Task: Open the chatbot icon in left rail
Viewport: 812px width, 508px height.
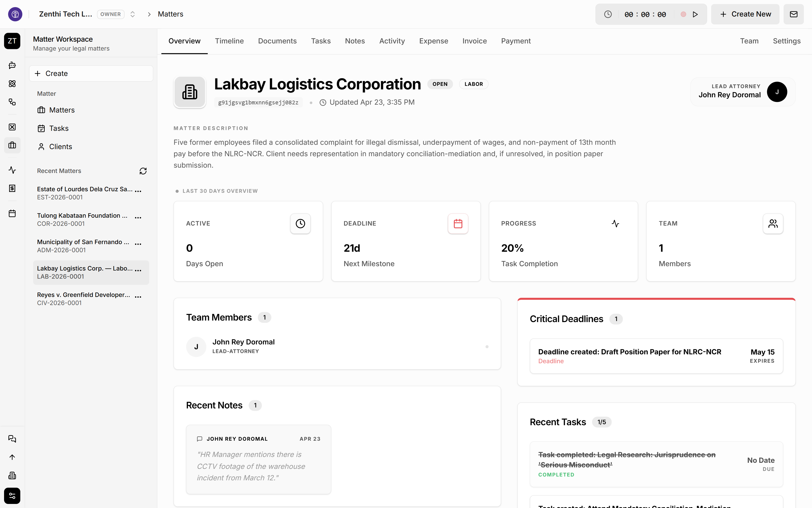Action: point(12,65)
